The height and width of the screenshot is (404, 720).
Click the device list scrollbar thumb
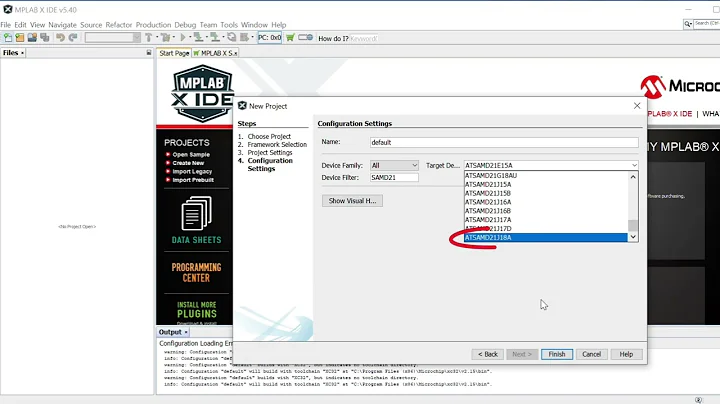(x=633, y=225)
